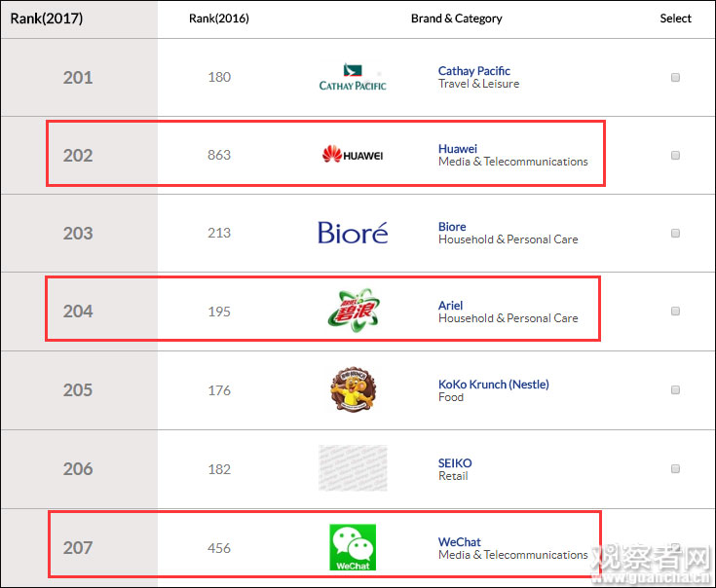
Task: Click the WeChat green logo
Action: coord(353,547)
